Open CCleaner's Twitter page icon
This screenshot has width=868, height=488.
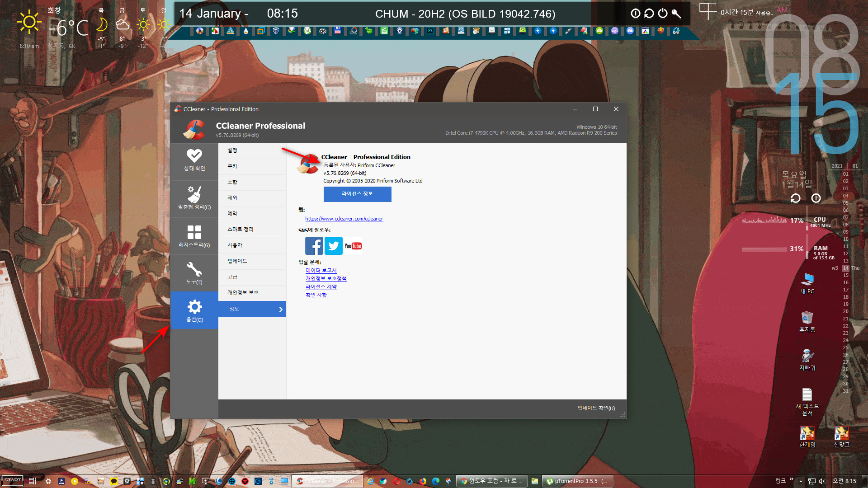[334, 246]
